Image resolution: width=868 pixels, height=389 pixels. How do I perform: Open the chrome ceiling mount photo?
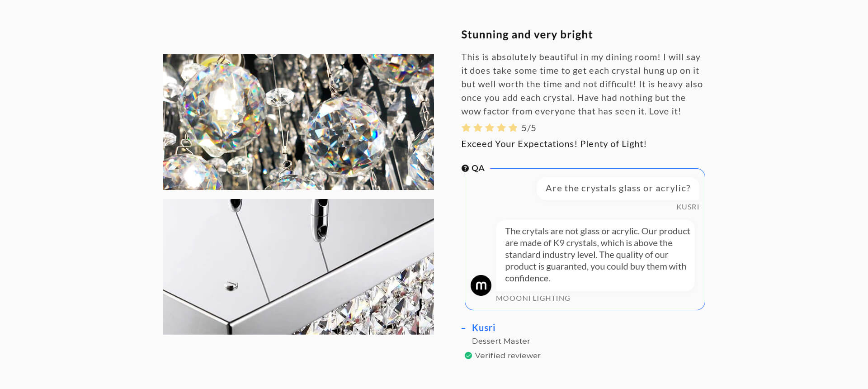(298, 267)
